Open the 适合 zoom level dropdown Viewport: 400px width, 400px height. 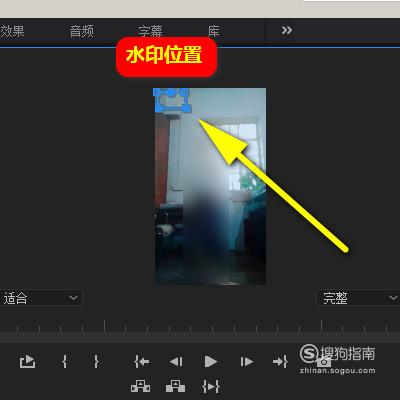pyautogui.click(x=41, y=298)
